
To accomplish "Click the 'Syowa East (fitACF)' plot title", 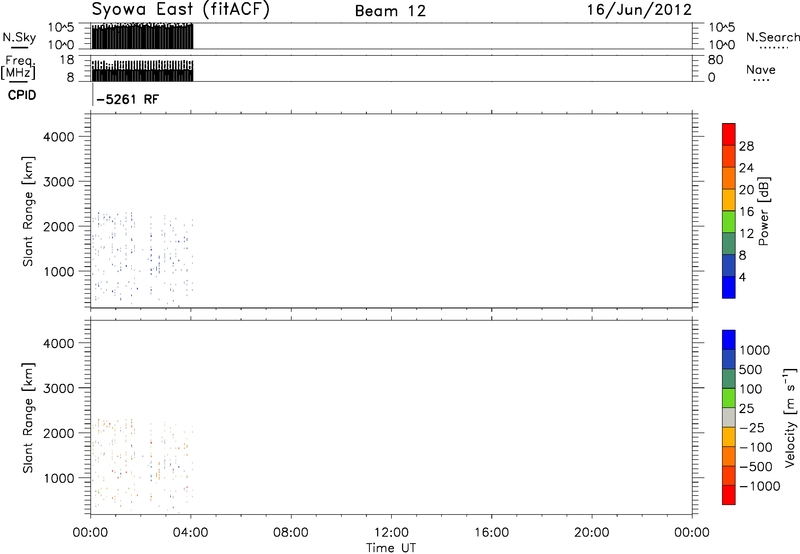I will [x=181, y=10].
